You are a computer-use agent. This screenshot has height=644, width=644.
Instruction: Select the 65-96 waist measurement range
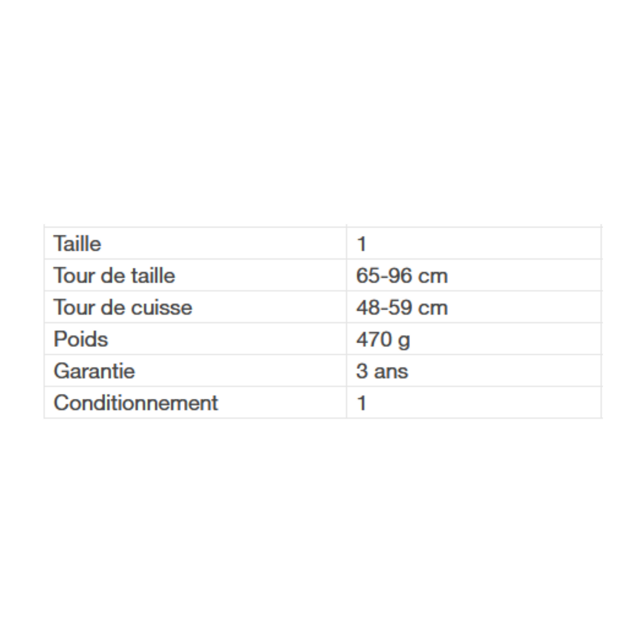[x=383, y=276]
